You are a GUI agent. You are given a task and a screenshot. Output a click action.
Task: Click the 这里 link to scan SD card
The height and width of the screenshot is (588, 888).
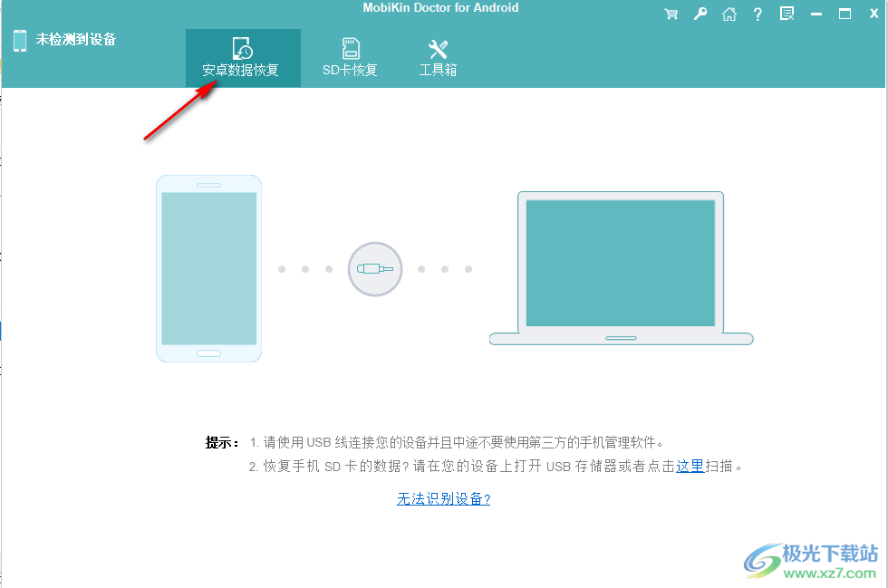(690, 466)
